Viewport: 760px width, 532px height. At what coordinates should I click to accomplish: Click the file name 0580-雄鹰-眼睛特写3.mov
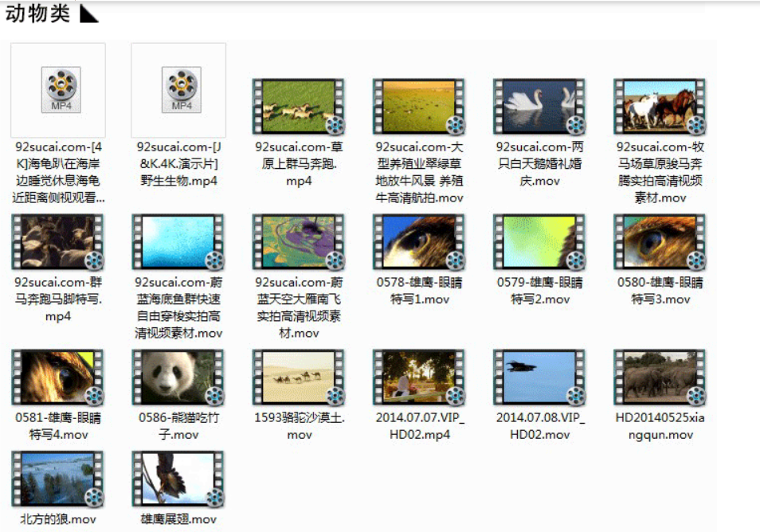coord(660,291)
